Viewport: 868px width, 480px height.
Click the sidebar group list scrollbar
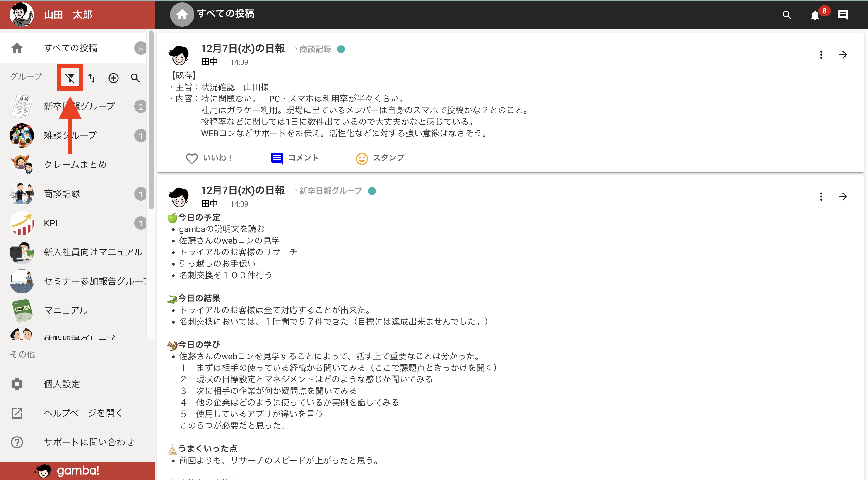[151, 120]
